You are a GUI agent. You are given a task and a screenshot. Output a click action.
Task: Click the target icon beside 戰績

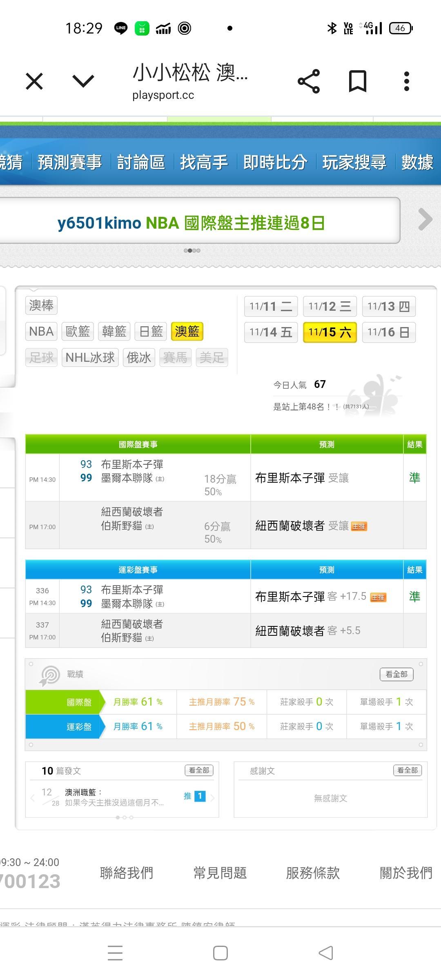click(x=50, y=675)
